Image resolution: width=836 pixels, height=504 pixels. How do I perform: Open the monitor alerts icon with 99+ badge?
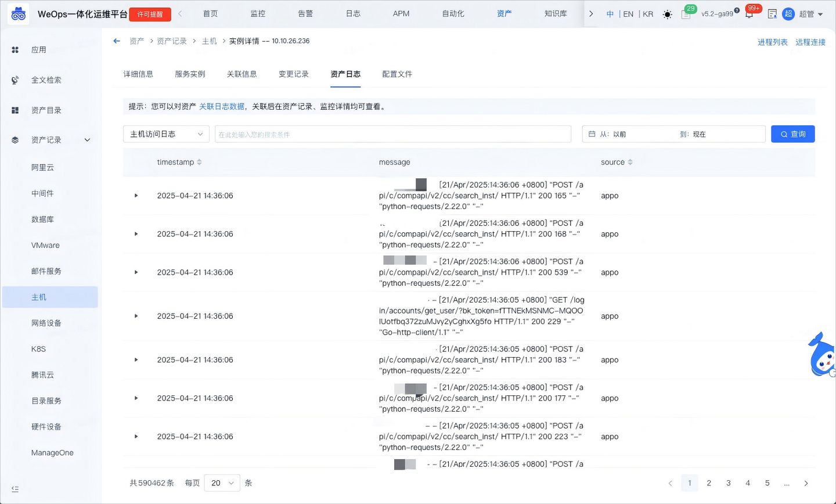click(750, 13)
